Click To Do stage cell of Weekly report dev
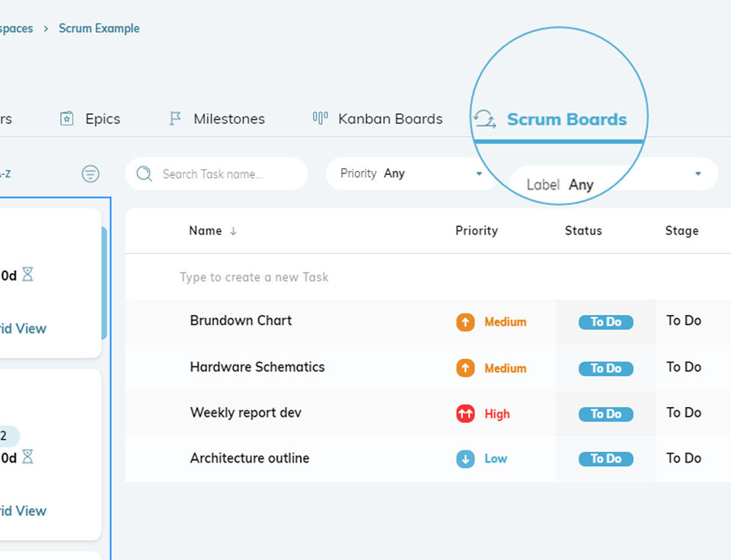 (684, 413)
